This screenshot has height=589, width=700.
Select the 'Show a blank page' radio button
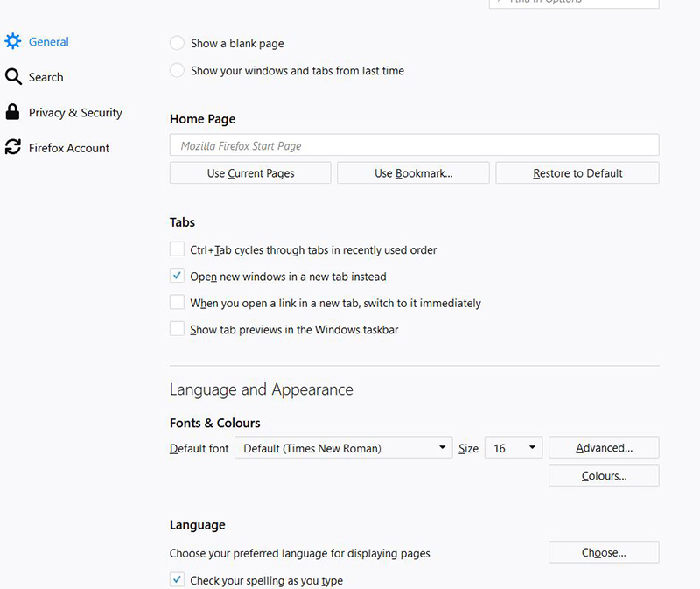coord(177,43)
